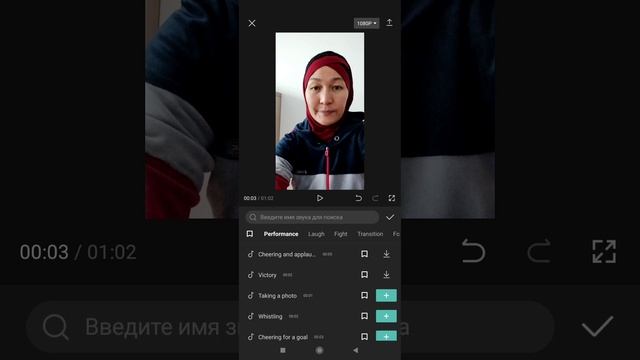Screen dimensions: 640x360
Task: Preview the Cheering and applause sound
Action: [287, 254]
